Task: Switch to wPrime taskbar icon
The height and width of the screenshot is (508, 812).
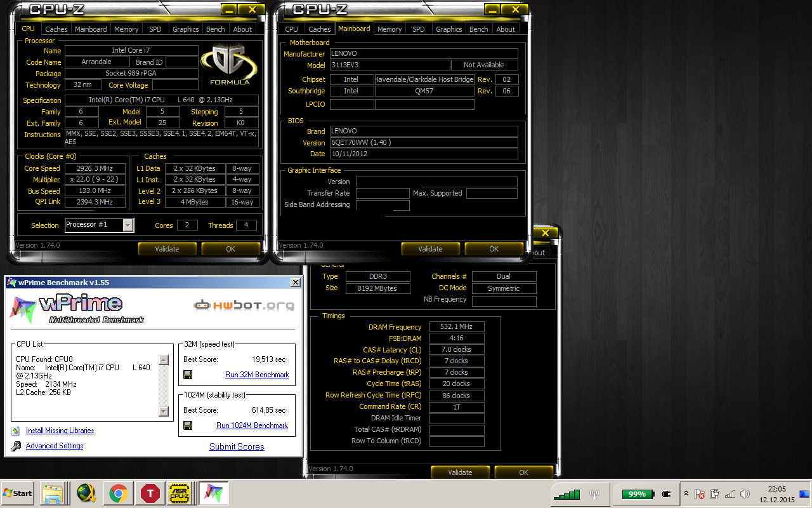Action: pyautogui.click(x=214, y=493)
